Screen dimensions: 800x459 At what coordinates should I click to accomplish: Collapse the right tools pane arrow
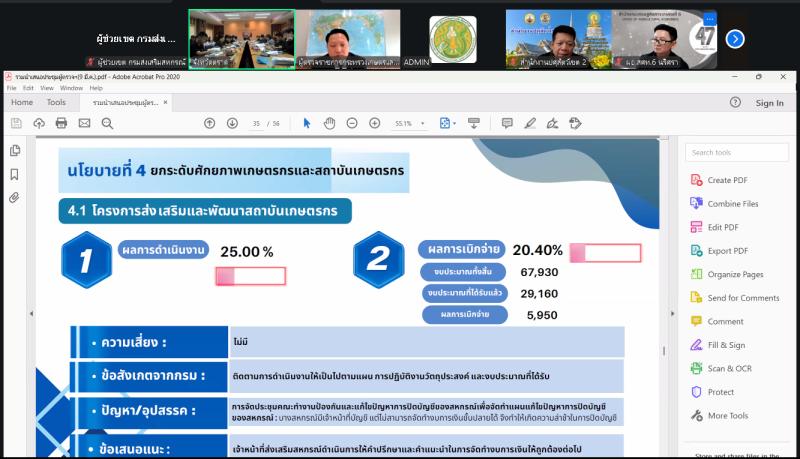click(671, 313)
